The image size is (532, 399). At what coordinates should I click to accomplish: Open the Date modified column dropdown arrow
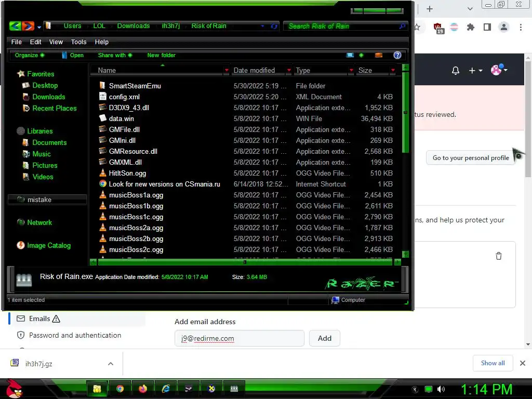point(289,70)
